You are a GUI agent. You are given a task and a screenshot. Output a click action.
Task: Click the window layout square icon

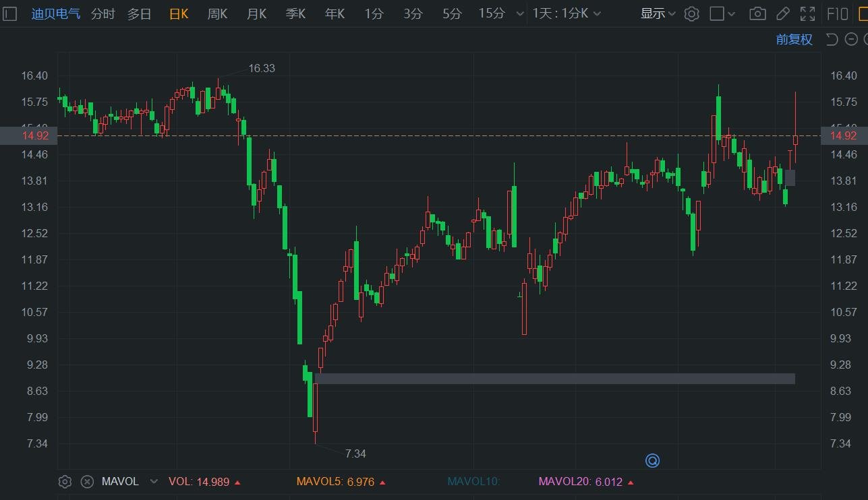[717, 13]
